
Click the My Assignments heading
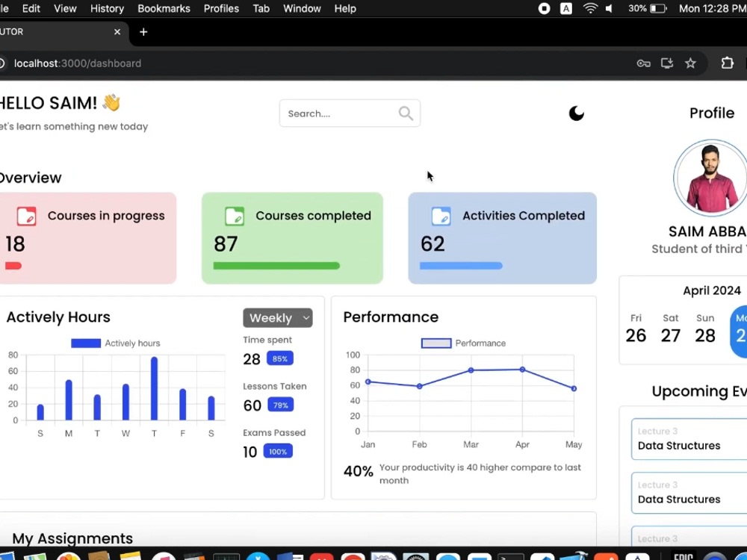72,538
